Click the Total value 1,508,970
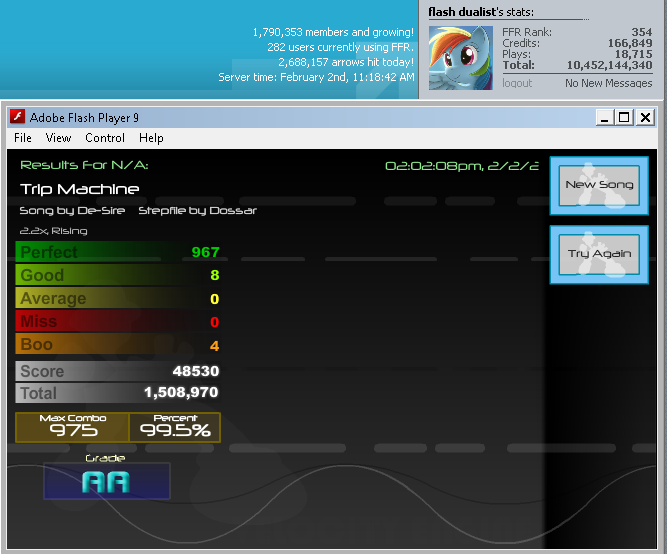Screen dimensions: 667x554 click(x=181, y=392)
